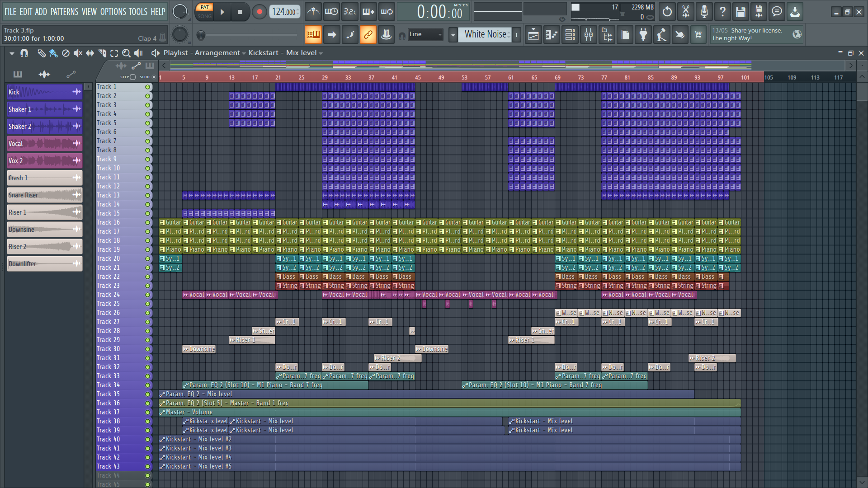Open the Mixer window
This screenshot has width=868, height=488.
[589, 35]
